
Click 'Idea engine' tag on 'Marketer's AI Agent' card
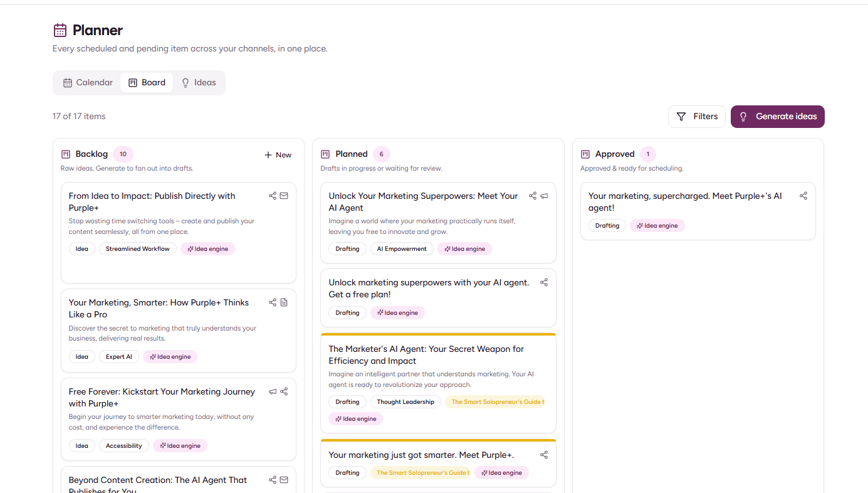click(x=355, y=419)
